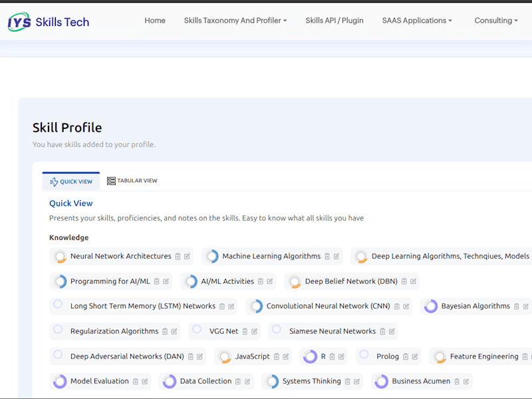Expand Skills Taxonomy And Profiler menu
The width and height of the screenshot is (532, 399).
235,21
